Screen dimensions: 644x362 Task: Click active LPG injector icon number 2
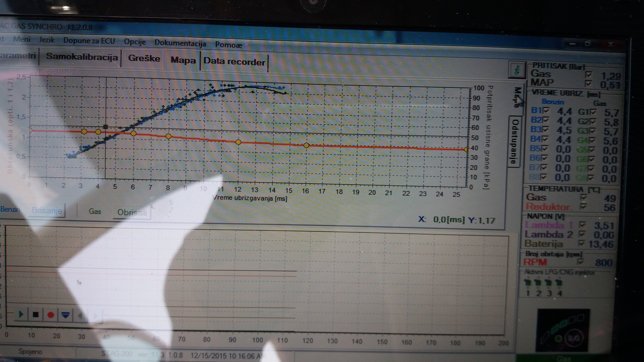[x=538, y=283]
